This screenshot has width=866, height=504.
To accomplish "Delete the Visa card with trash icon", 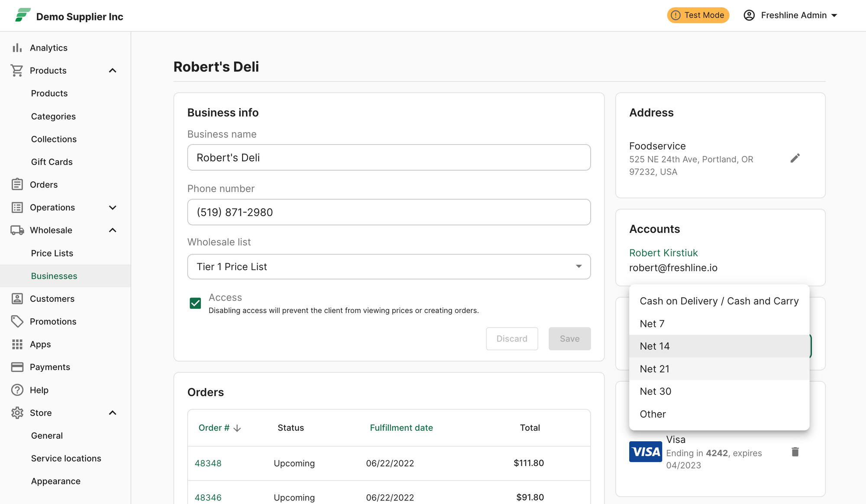I will pos(795,452).
